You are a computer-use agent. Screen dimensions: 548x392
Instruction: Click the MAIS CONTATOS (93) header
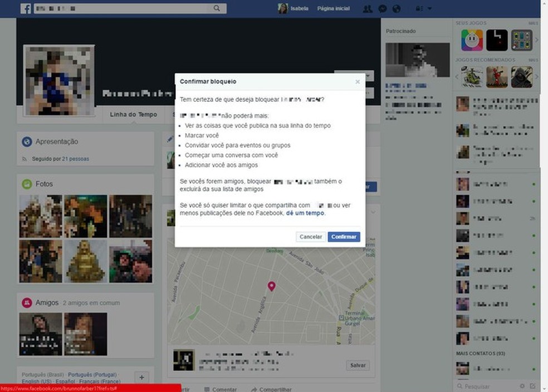[481, 354]
